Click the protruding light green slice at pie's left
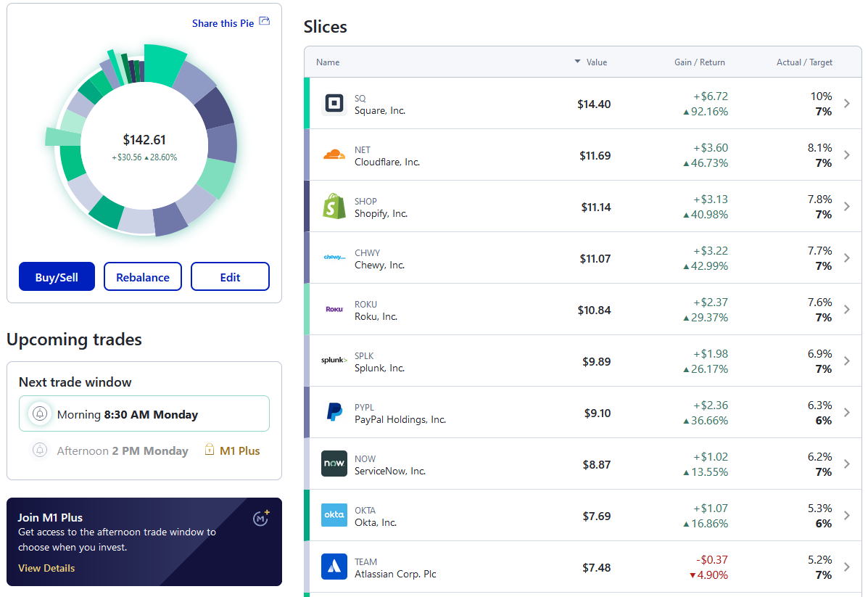 click(x=62, y=137)
